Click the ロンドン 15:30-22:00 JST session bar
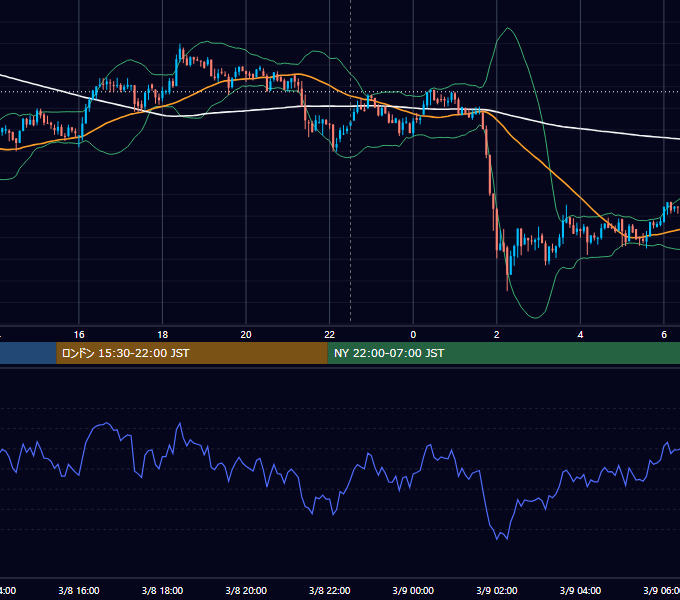Viewport: 680px width, 600px height. (x=192, y=353)
